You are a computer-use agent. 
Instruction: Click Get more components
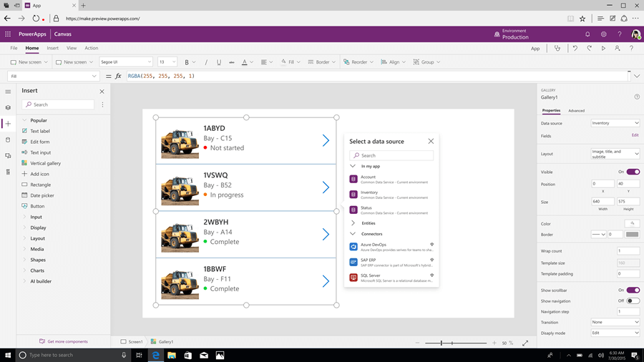click(64, 341)
